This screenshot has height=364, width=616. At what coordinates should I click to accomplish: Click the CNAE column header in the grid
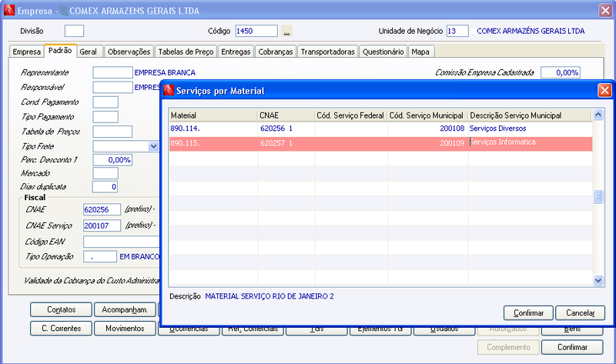pos(286,115)
